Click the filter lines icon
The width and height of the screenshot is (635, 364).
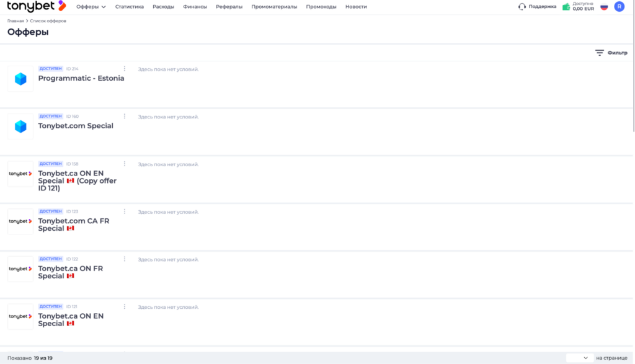(x=600, y=53)
